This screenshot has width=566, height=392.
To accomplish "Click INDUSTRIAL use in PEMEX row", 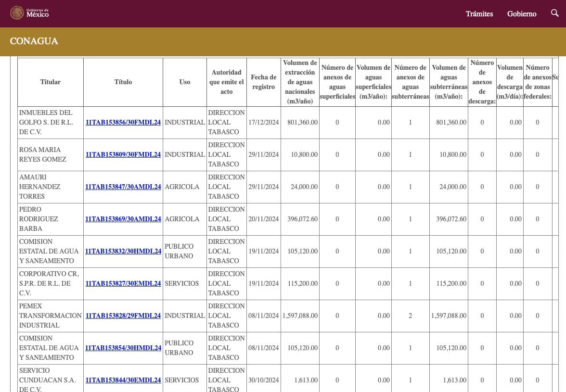I will (x=185, y=316).
